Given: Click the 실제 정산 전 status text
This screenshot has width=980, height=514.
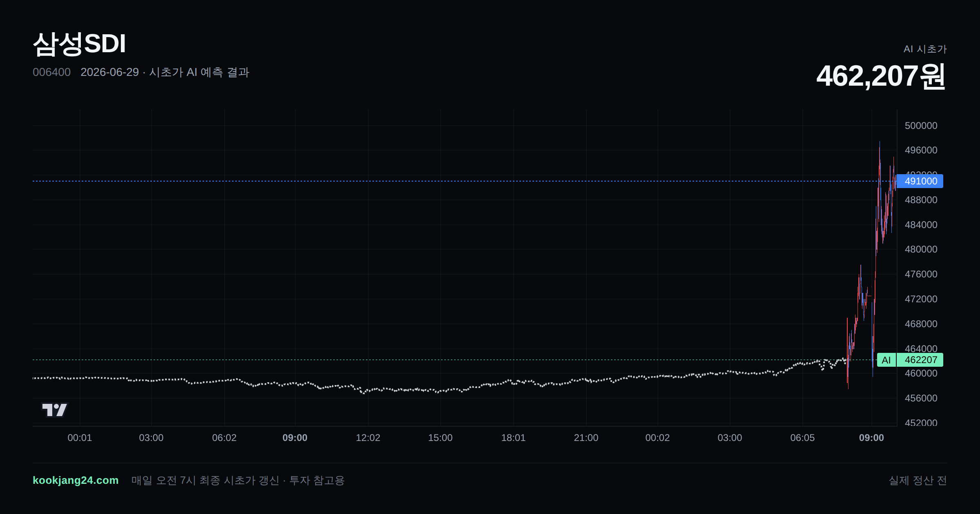Looking at the screenshot, I should coord(918,481).
